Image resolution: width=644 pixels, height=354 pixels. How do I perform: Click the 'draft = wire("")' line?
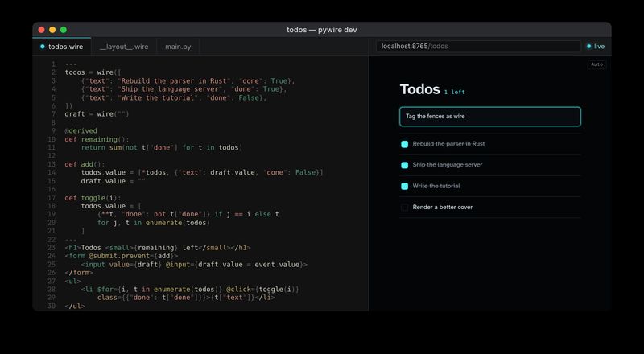tap(97, 113)
